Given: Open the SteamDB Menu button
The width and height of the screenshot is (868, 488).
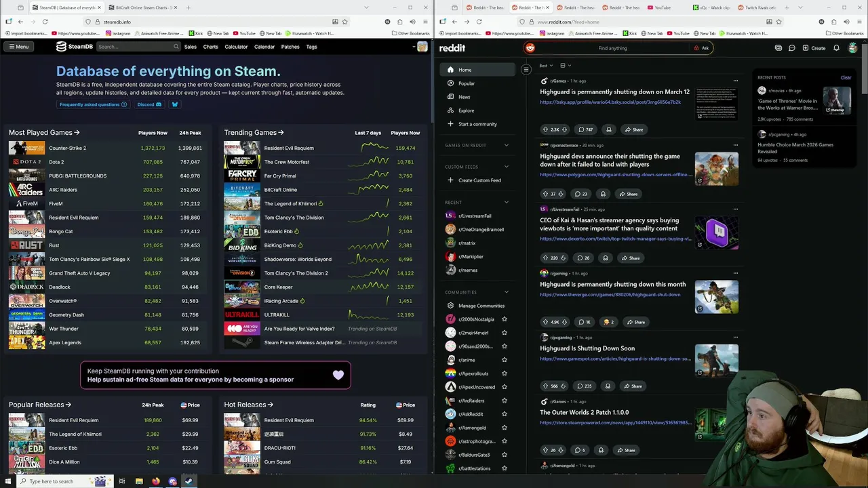Looking at the screenshot, I should click(x=18, y=47).
